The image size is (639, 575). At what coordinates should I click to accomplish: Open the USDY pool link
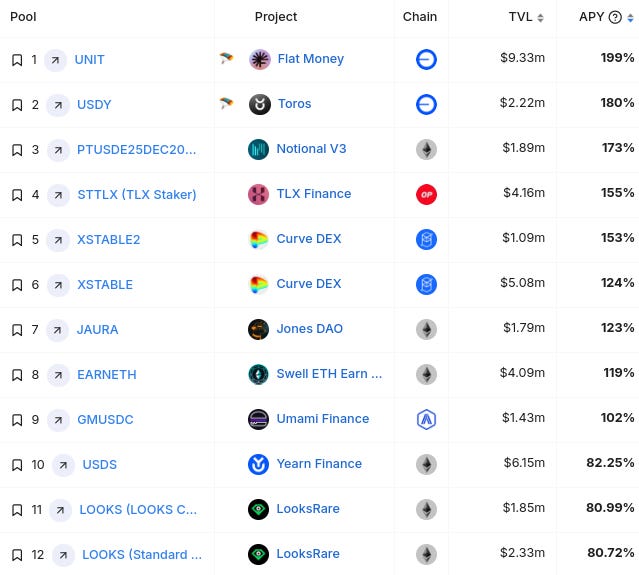(94, 104)
